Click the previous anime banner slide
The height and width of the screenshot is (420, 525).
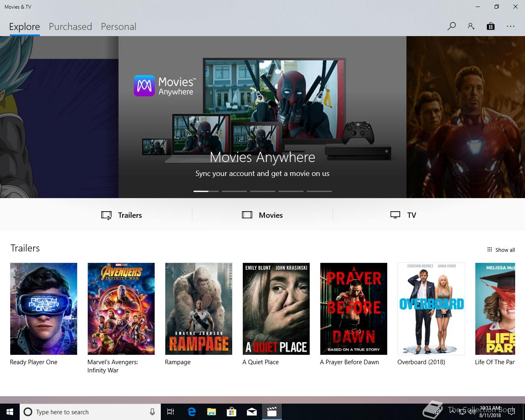click(x=59, y=117)
